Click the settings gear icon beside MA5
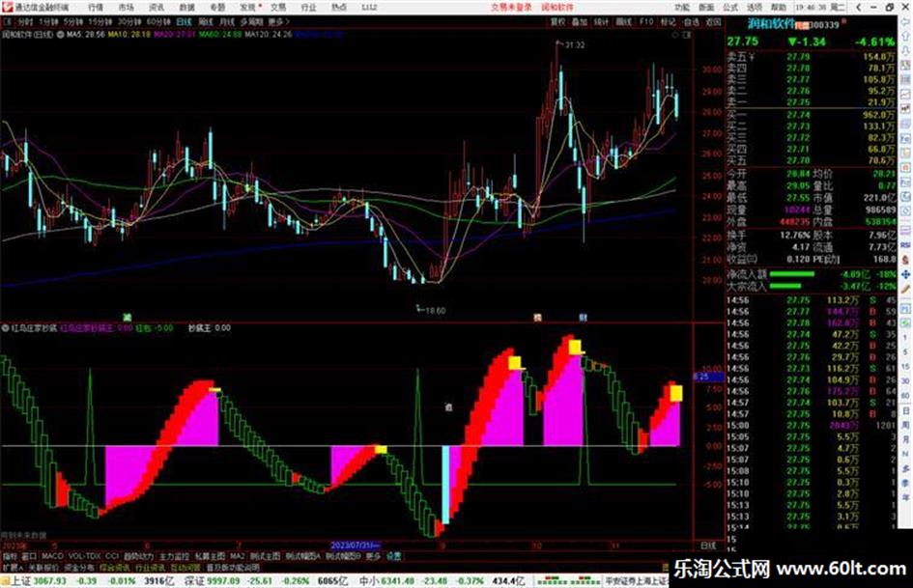Viewport: 913px width, 588px height. (61, 35)
